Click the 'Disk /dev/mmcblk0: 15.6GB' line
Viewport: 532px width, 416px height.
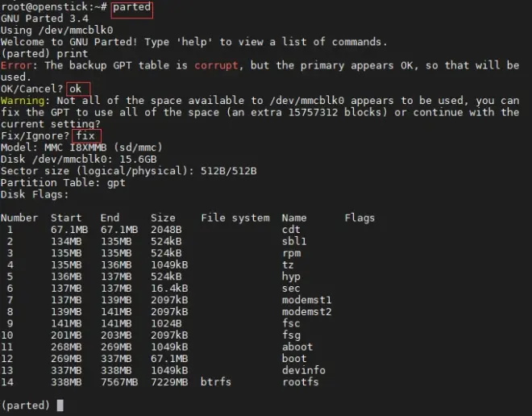[x=79, y=159]
